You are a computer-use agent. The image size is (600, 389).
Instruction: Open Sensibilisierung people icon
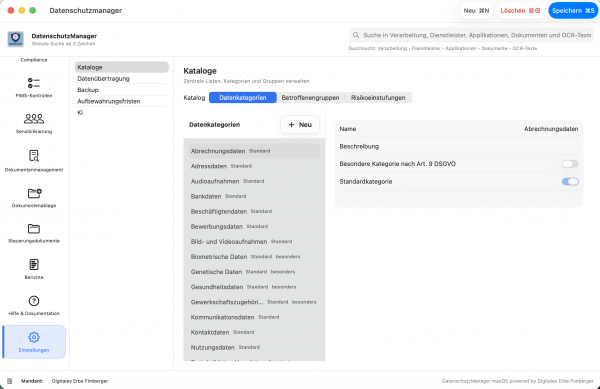tap(34, 119)
